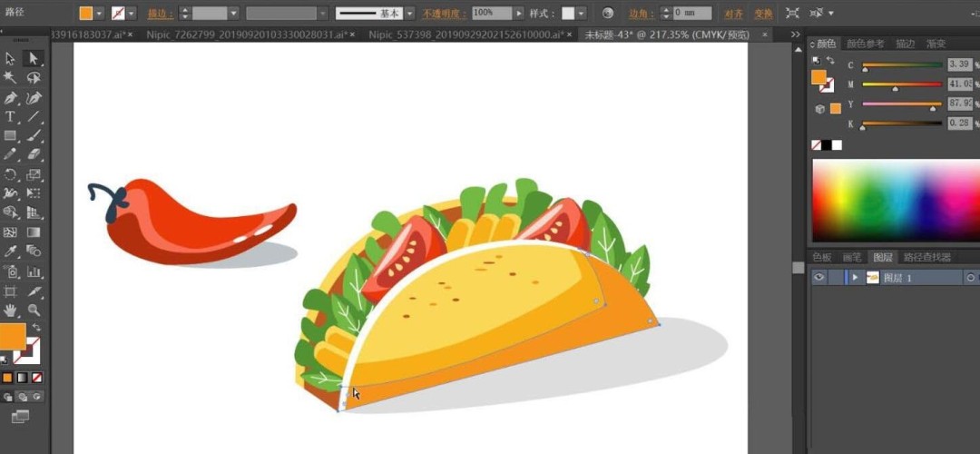The height and width of the screenshot is (454, 980).
Task: Choose the Type tool
Action: coord(11,117)
